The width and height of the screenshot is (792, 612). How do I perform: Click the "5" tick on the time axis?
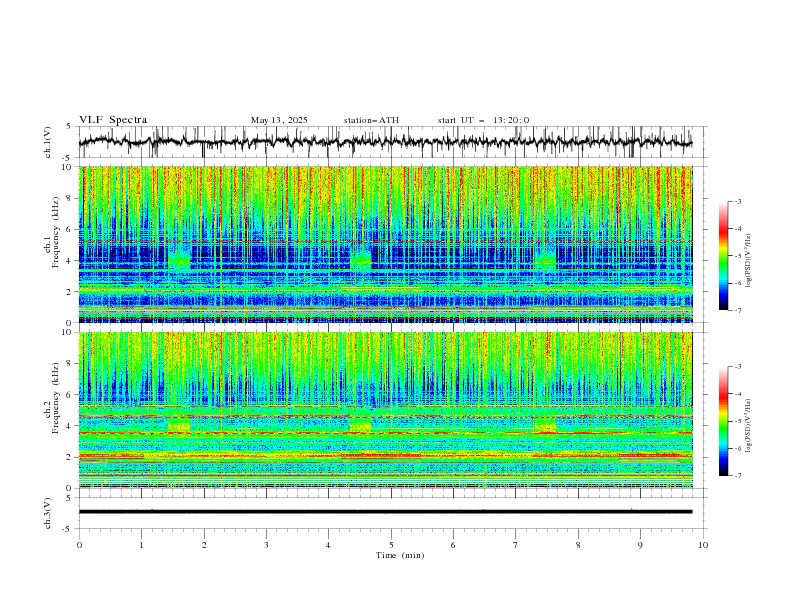pos(391,545)
